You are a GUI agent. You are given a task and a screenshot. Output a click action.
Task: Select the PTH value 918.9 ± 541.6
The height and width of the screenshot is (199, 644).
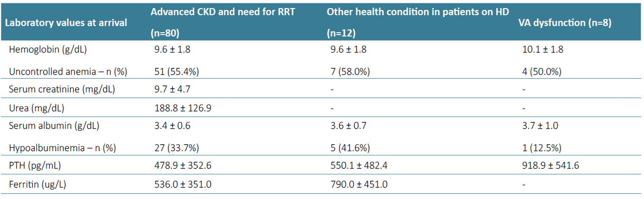point(550,166)
